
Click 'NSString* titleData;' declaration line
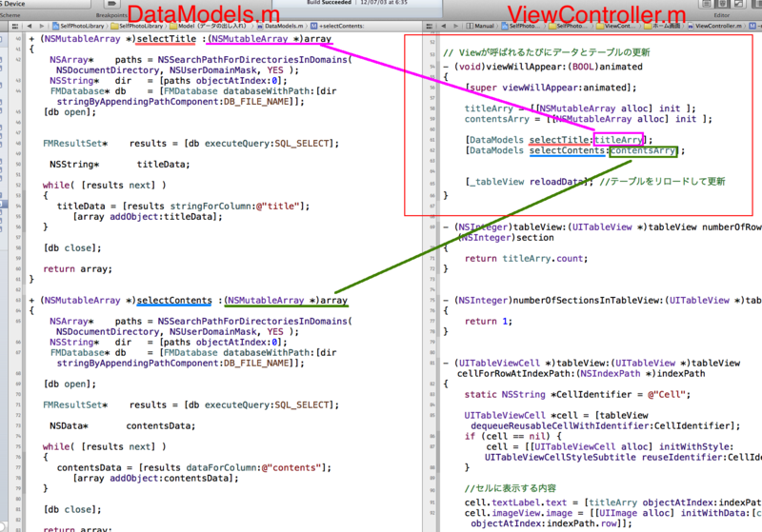(120, 165)
